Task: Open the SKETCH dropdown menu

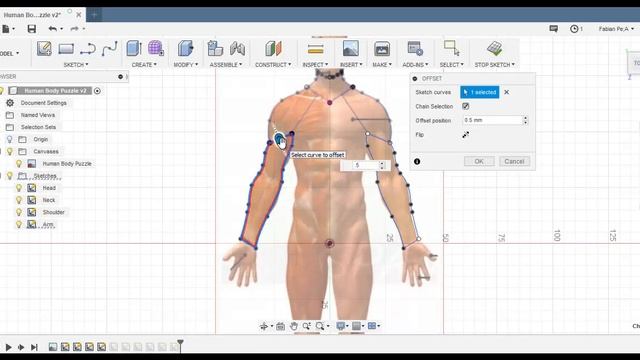Action: click(76, 65)
